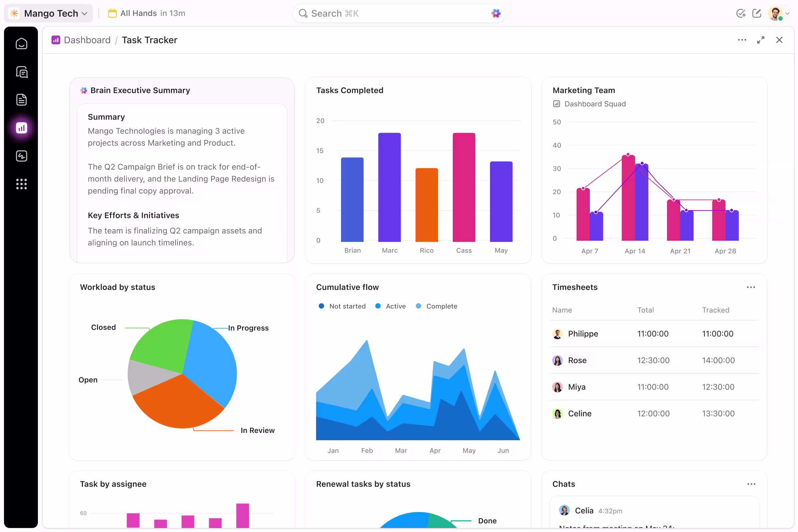Click the Celia chat message name

pyautogui.click(x=584, y=511)
